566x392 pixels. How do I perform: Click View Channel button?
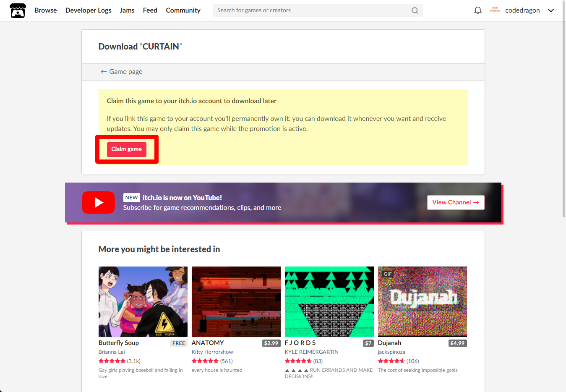pos(456,202)
